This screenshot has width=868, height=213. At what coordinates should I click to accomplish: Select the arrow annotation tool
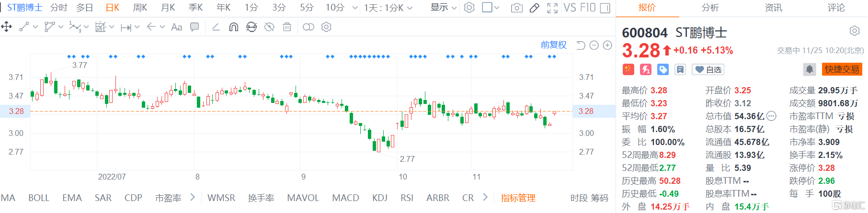151,27
